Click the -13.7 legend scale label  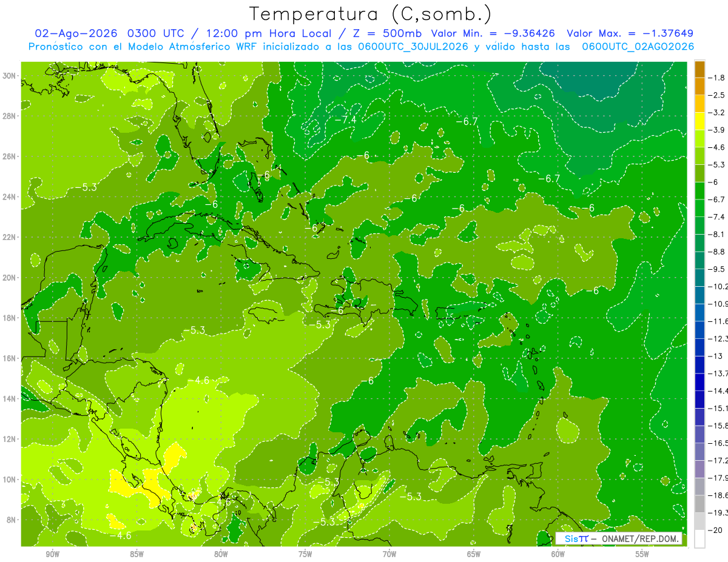pyautogui.click(x=718, y=373)
